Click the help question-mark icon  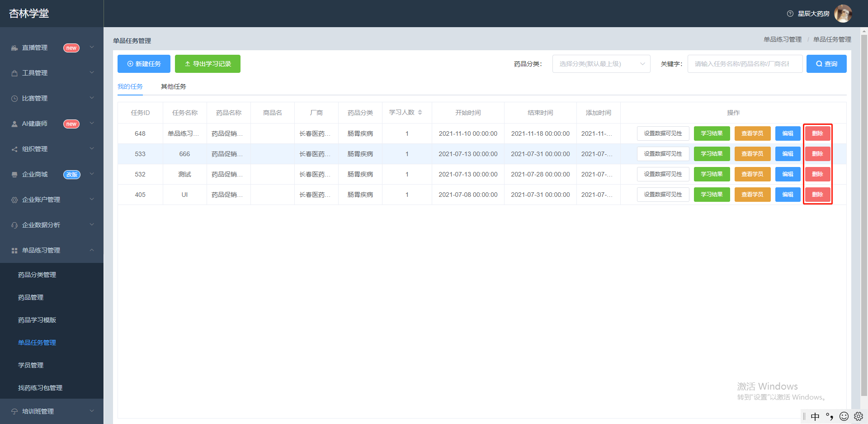(790, 14)
